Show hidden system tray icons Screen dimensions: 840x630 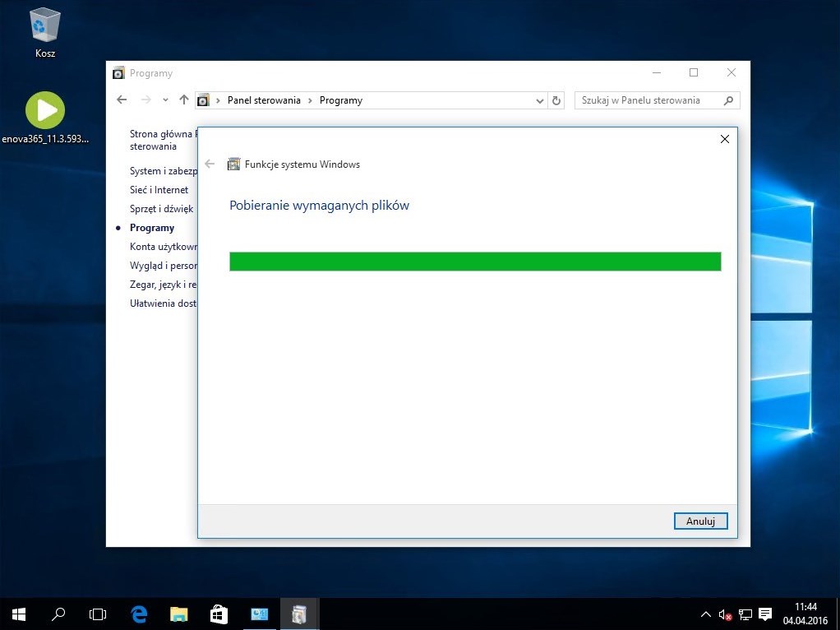click(705, 614)
